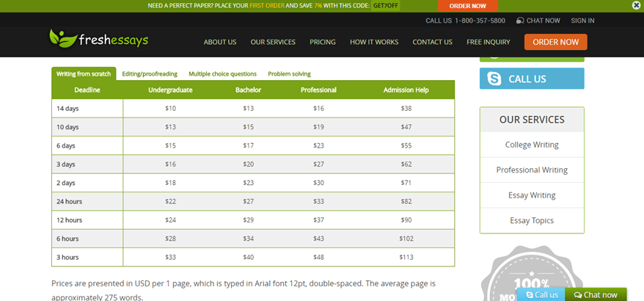
Task: Click the 3 hours deadline row label
Action: [67, 257]
